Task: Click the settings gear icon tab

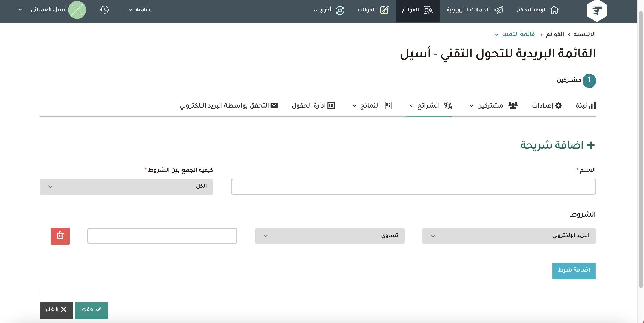Action: coord(558,106)
